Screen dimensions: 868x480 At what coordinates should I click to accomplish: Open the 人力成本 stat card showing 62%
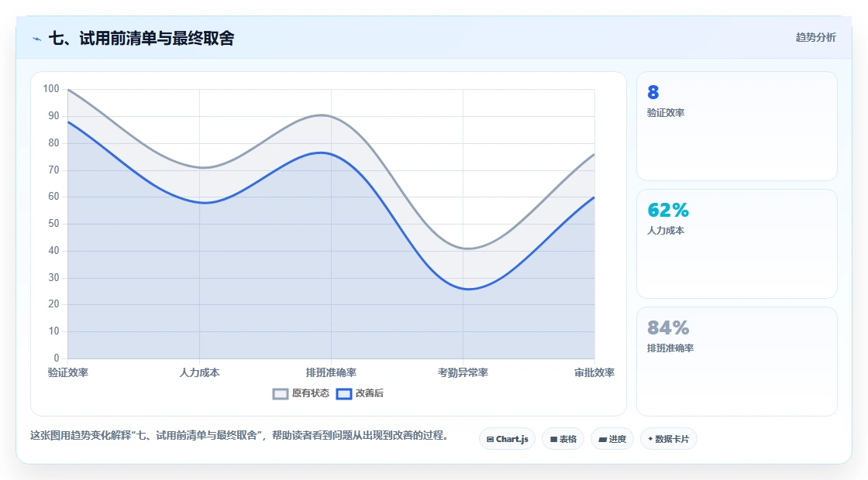pos(737,244)
